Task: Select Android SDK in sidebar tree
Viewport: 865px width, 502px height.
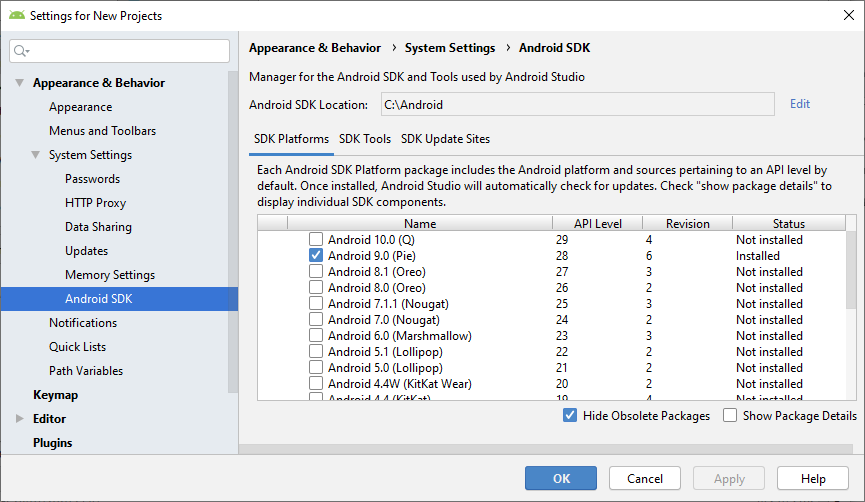Action: click(119, 298)
